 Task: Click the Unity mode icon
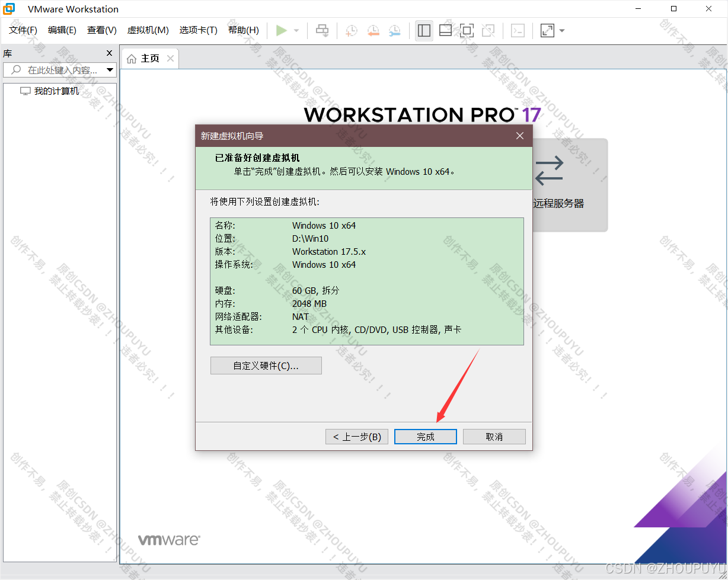pyautogui.click(x=488, y=30)
